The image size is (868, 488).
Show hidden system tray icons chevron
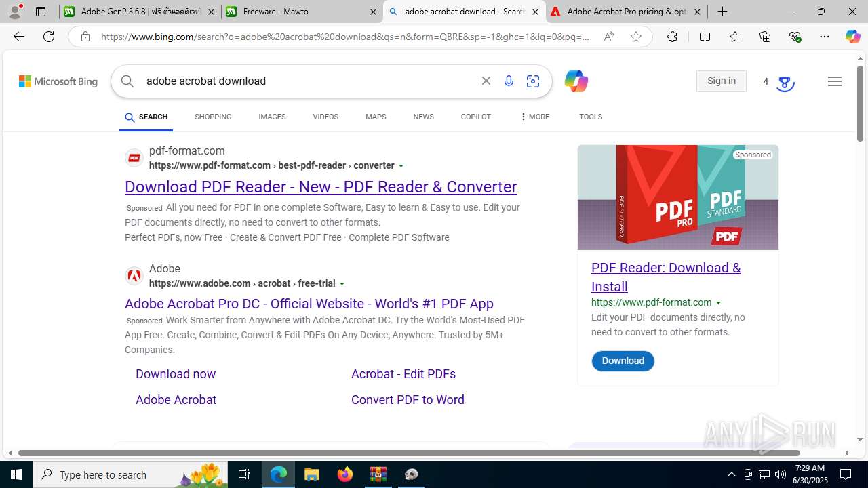pyautogui.click(x=731, y=474)
